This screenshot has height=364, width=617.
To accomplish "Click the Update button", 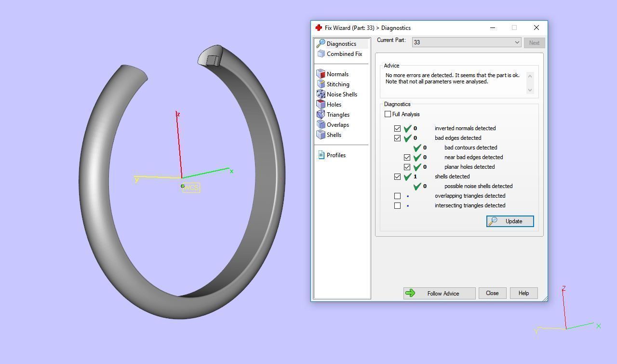I will click(510, 221).
